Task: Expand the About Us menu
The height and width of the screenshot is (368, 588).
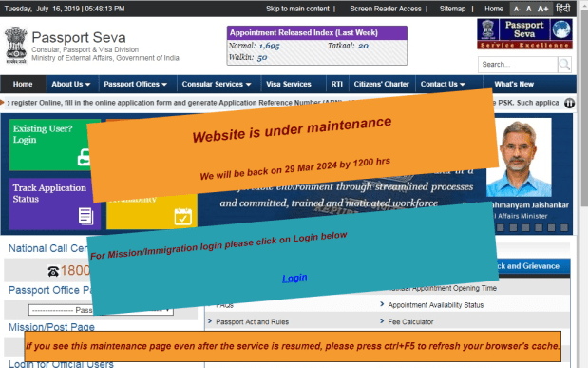Action: click(x=71, y=84)
